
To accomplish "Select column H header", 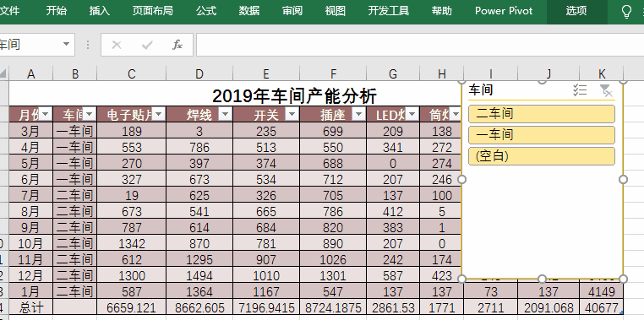I will (441, 73).
